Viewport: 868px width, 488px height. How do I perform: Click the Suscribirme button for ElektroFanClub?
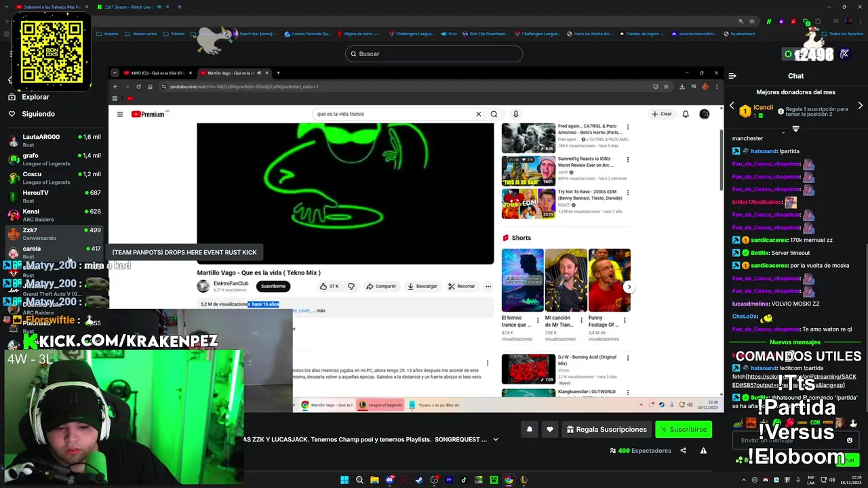coord(273,286)
